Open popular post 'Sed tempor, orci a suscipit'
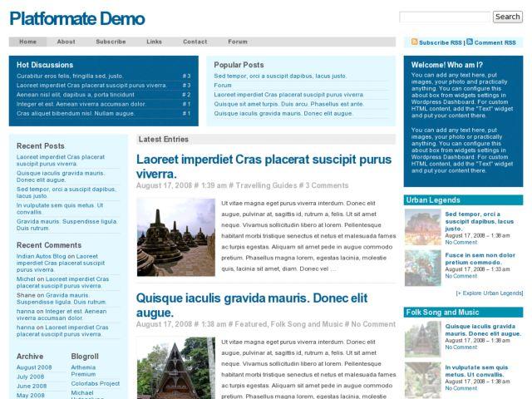Image resolution: width=532 pixels, height=399 pixels. [x=280, y=76]
